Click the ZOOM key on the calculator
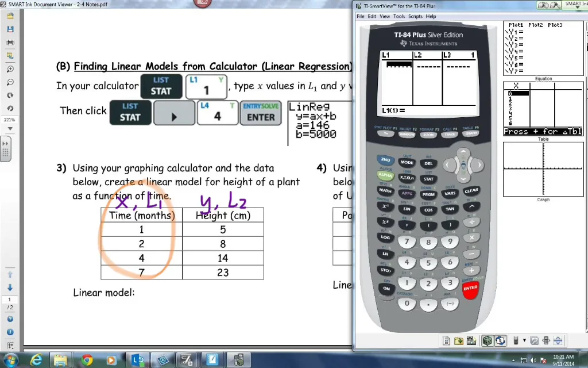 pyautogui.click(x=428, y=135)
